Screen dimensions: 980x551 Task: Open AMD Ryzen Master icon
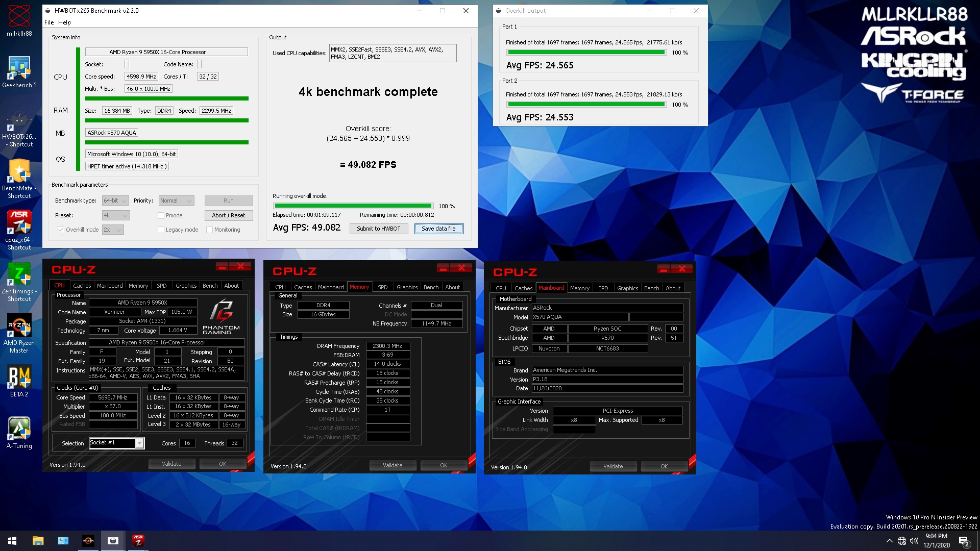(x=19, y=333)
